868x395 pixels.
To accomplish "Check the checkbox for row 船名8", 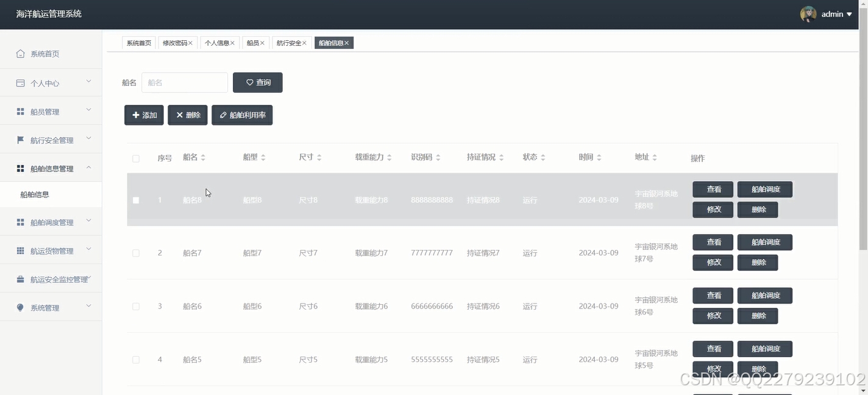I will point(136,199).
